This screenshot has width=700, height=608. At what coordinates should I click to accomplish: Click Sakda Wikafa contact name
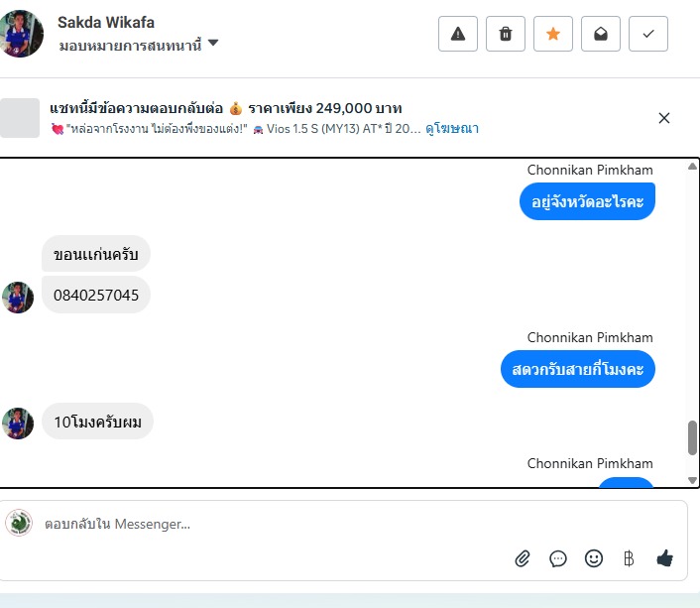click(106, 22)
